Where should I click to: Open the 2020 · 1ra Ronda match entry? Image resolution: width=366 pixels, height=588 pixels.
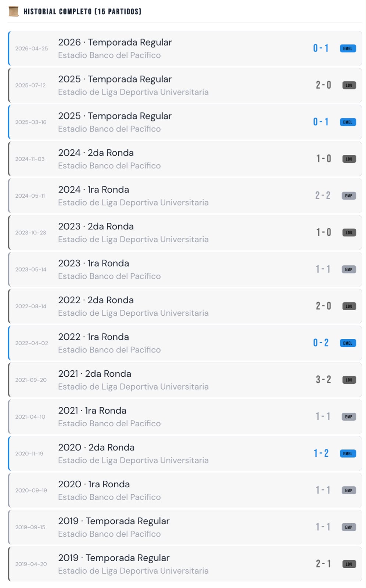point(185,490)
